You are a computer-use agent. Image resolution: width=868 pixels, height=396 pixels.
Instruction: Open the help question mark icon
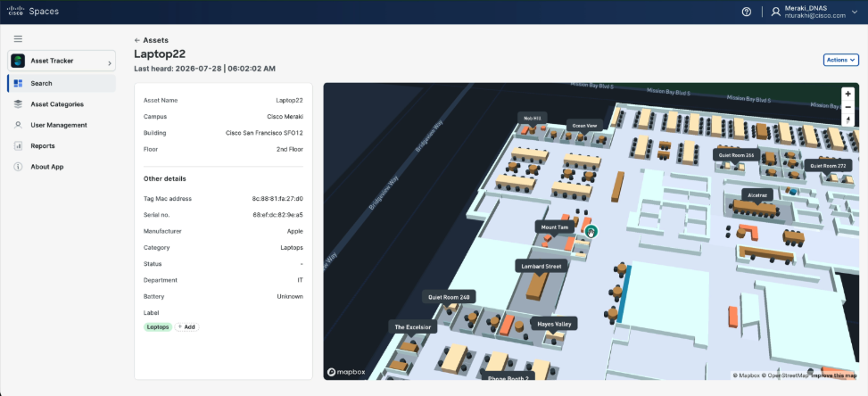pyautogui.click(x=746, y=12)
